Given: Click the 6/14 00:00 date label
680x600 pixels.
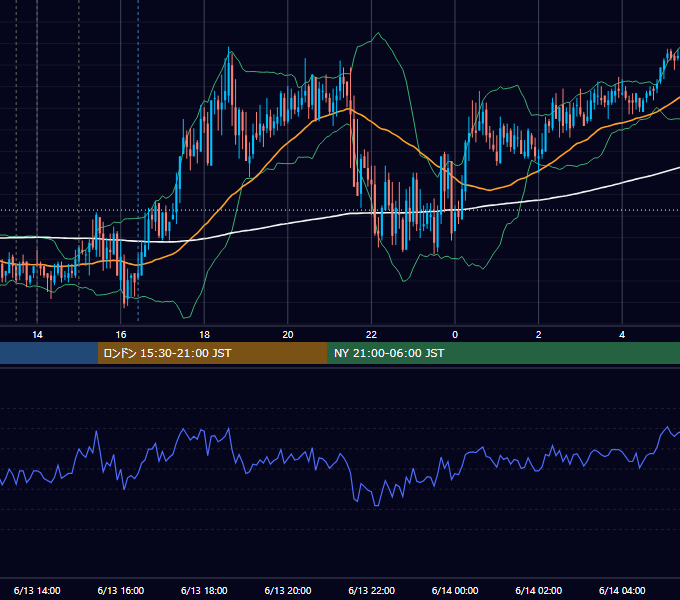Looking at the screenshot, I should click(455, 590).
